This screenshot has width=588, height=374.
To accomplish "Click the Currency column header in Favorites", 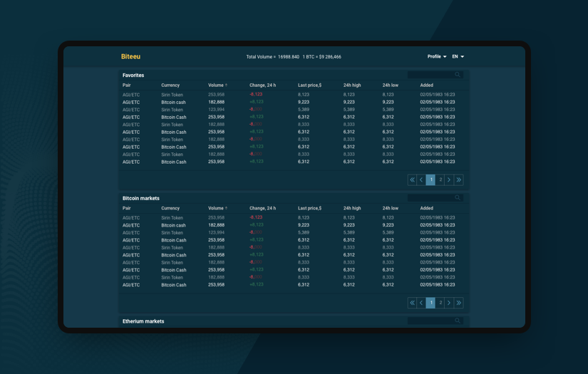I will [170, 85].
